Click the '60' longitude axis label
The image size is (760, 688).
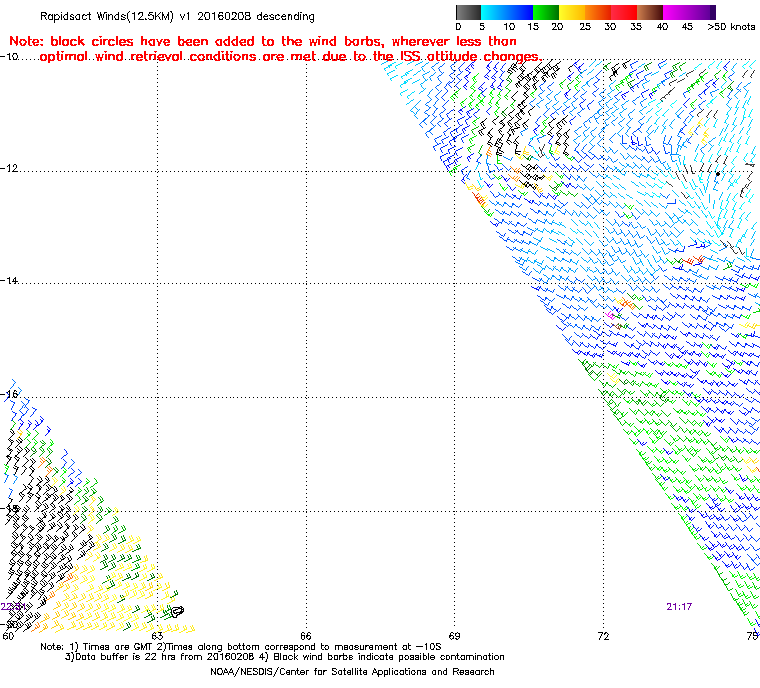point(8,636)
